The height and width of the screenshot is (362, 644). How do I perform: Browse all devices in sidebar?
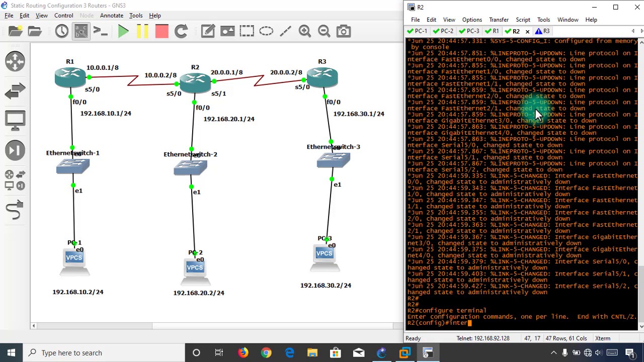point(15,180)
